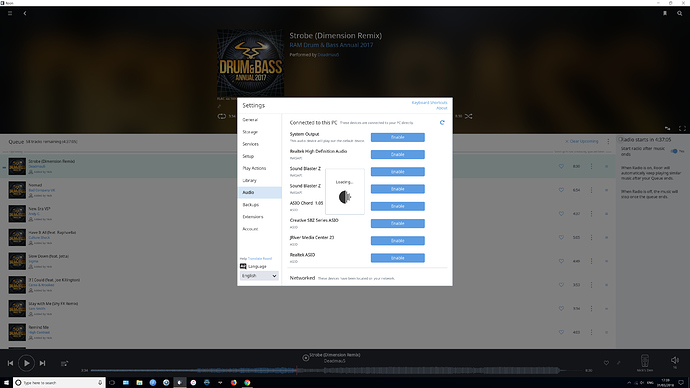Open the bookmarks icon in top bar
Image resolution: width=690 pixels, height=388 pixels.
(665, 13)
